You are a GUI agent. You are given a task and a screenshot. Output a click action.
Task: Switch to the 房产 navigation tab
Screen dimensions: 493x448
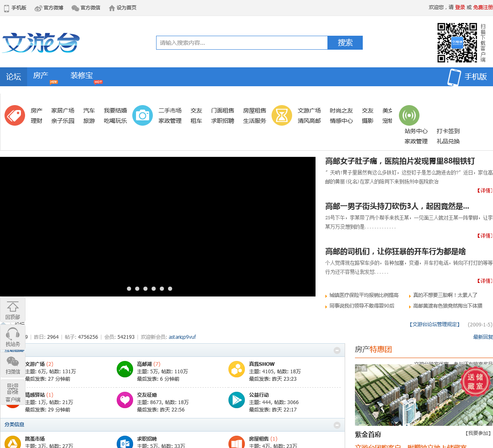tap(41, 76)
